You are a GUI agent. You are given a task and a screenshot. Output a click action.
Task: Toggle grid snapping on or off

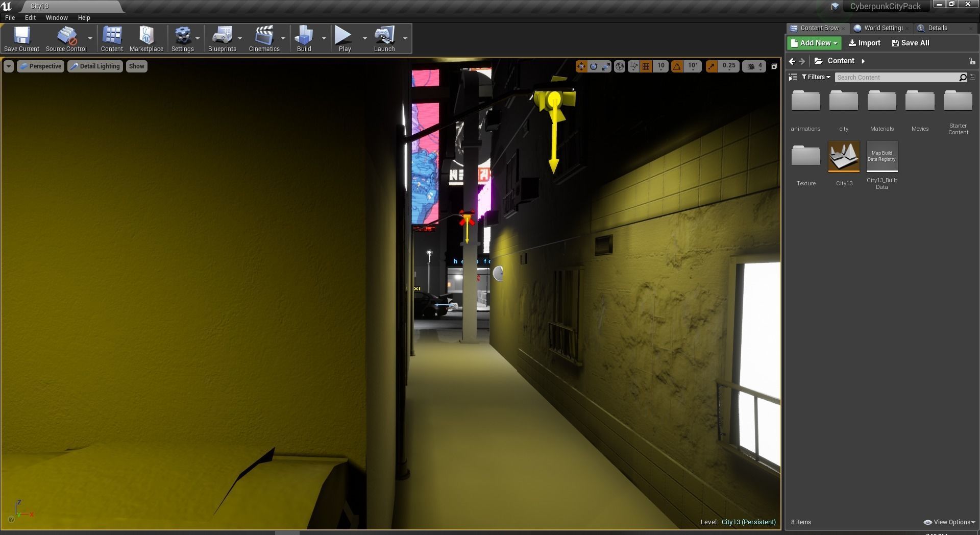[x=646, y=66]
